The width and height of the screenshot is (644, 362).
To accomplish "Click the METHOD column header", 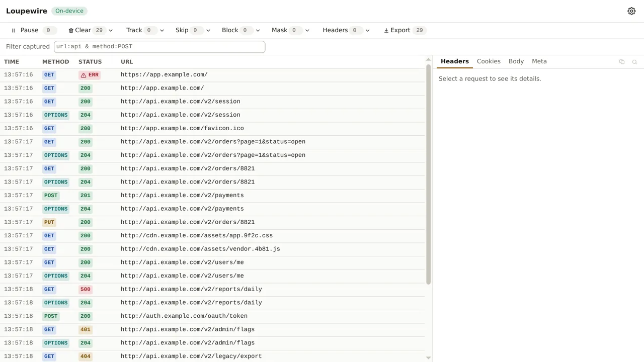I will tap(55, 62).
